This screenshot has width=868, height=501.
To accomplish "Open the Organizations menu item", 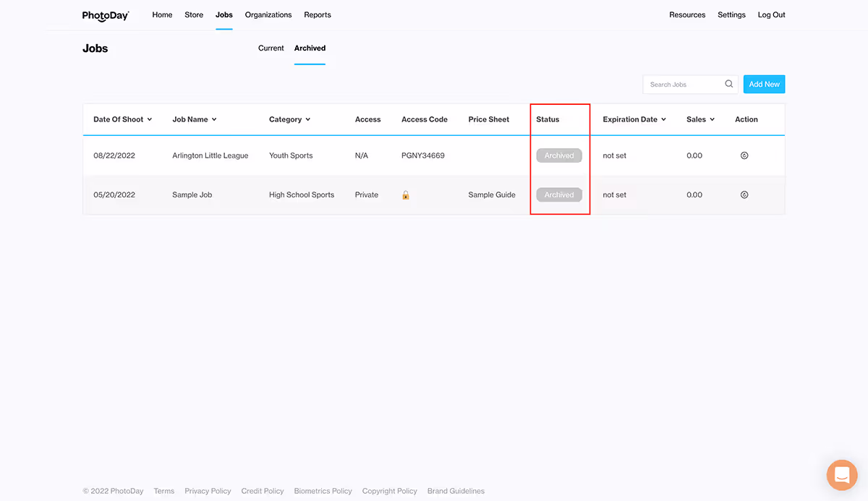I will click(x=268, y=14).
